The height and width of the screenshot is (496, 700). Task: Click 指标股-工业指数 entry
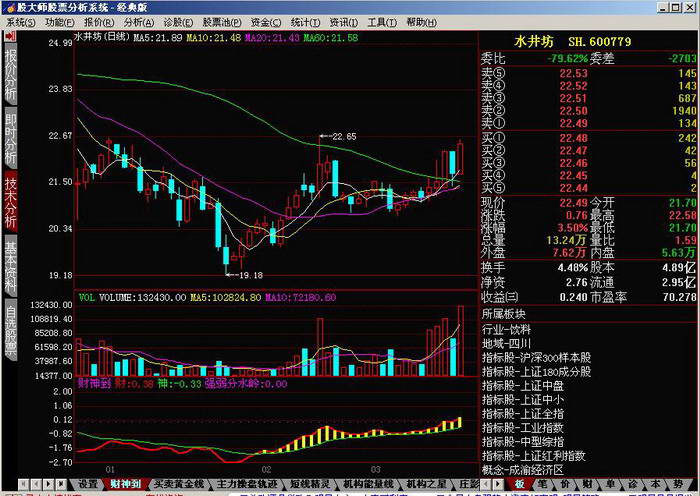(x=523, y=428)
